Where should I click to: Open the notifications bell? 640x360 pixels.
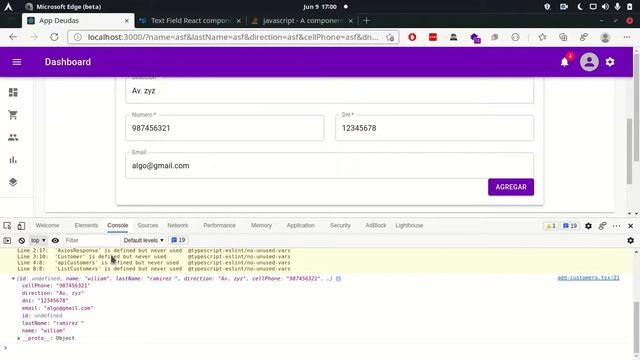564,62
